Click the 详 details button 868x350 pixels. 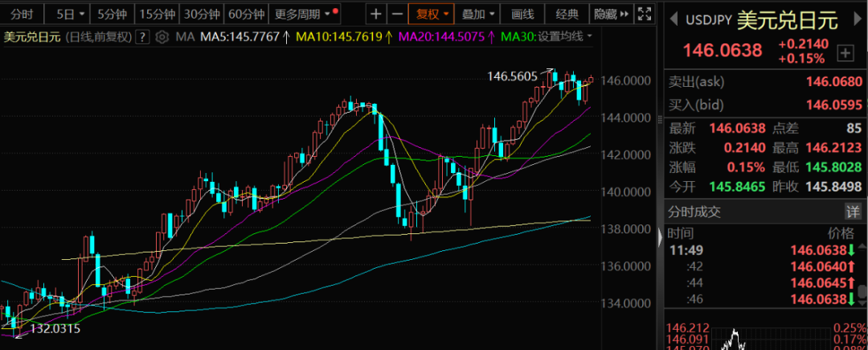click(x=852, y=212)
